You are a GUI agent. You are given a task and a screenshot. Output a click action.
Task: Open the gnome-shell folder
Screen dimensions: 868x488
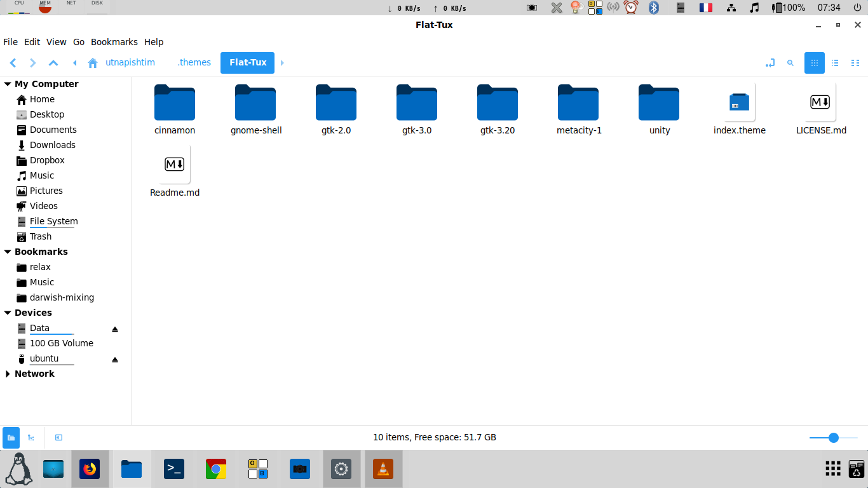255,109
